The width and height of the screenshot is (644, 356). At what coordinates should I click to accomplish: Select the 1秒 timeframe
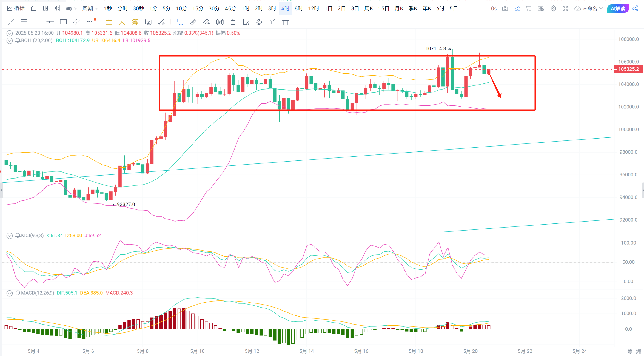pos(108,8)
